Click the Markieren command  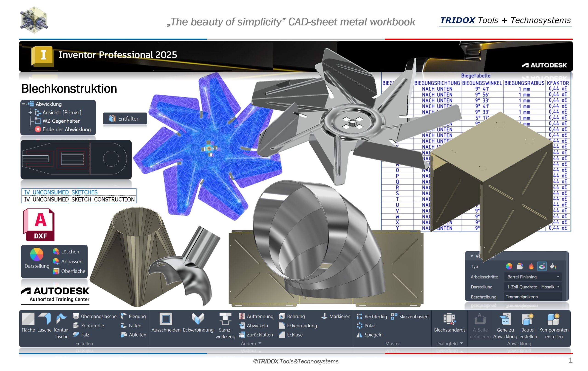pyautogui.click(x=336, y=316)
